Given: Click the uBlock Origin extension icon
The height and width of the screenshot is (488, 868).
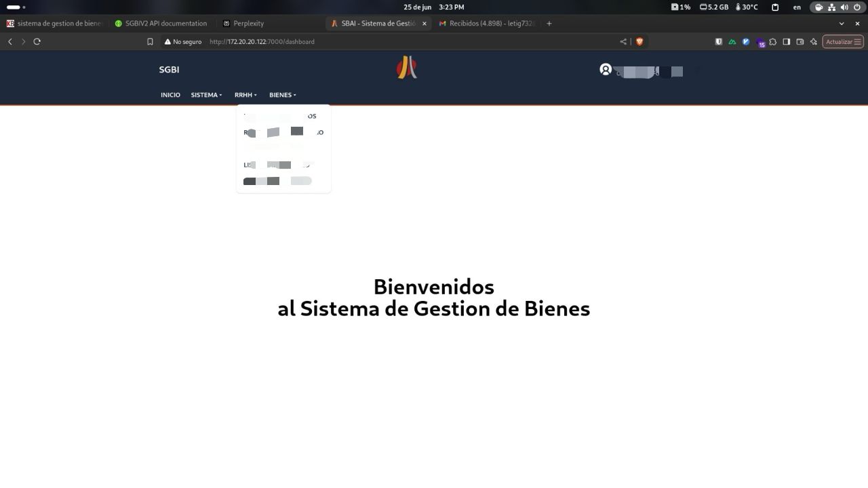Looking at the screenshot, I should [x=719, y=41].
